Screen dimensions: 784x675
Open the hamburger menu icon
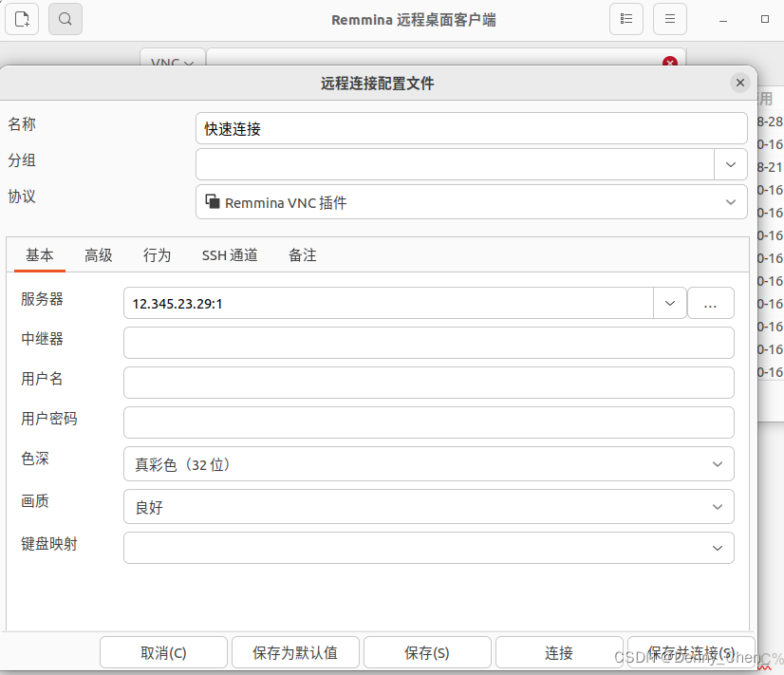(669, 19)
